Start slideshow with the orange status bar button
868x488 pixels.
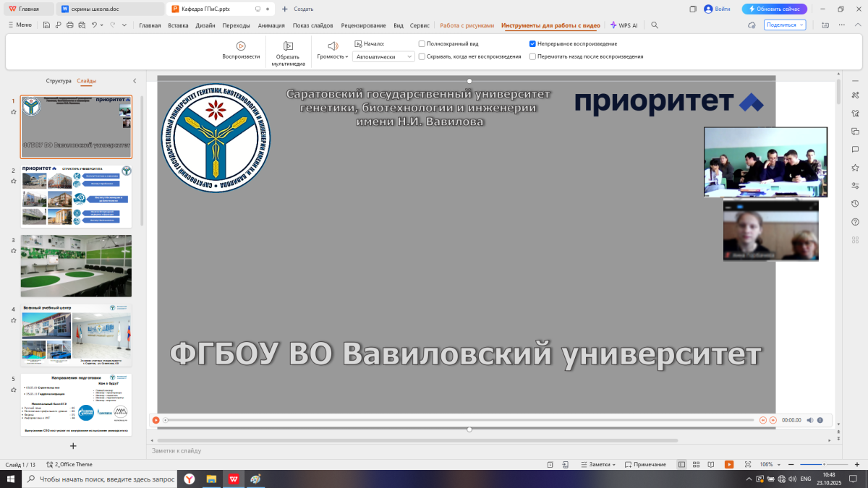click(x=729, y=464)
